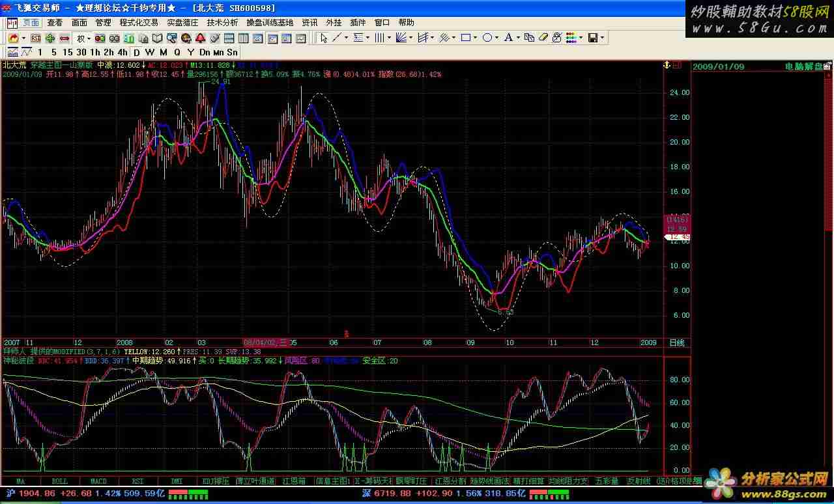Select the horizontal levels tool
Image resolution: width=834 pixels, height=504 pixels.
tap(358, 38)
